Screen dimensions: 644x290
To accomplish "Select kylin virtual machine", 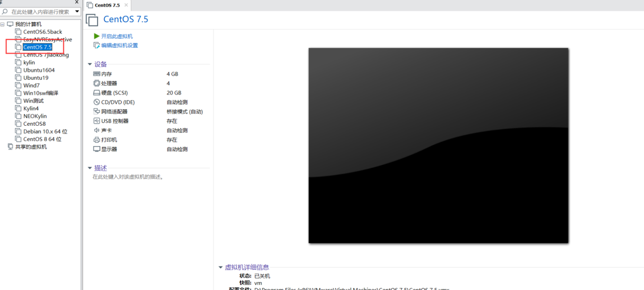I will tap(29, 62).
